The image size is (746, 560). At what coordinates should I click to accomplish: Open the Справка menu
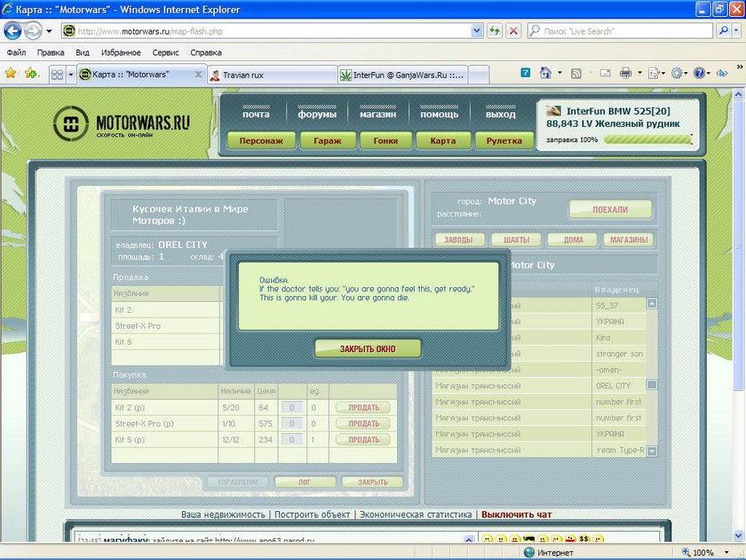click(x=206, y=52)
